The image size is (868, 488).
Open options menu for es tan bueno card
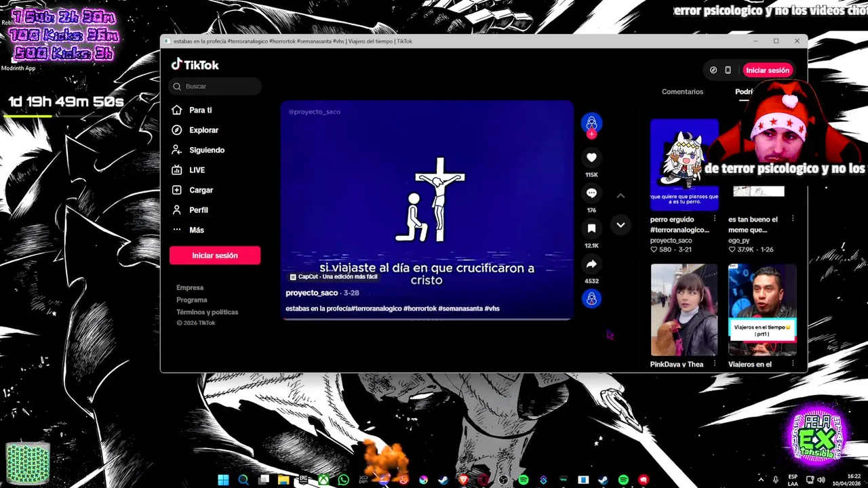793,219
